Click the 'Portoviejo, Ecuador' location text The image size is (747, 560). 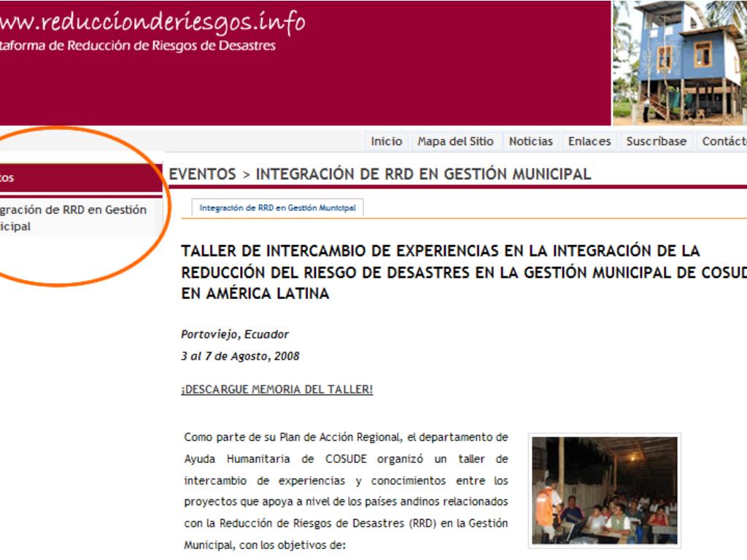[x=235, y=334]
